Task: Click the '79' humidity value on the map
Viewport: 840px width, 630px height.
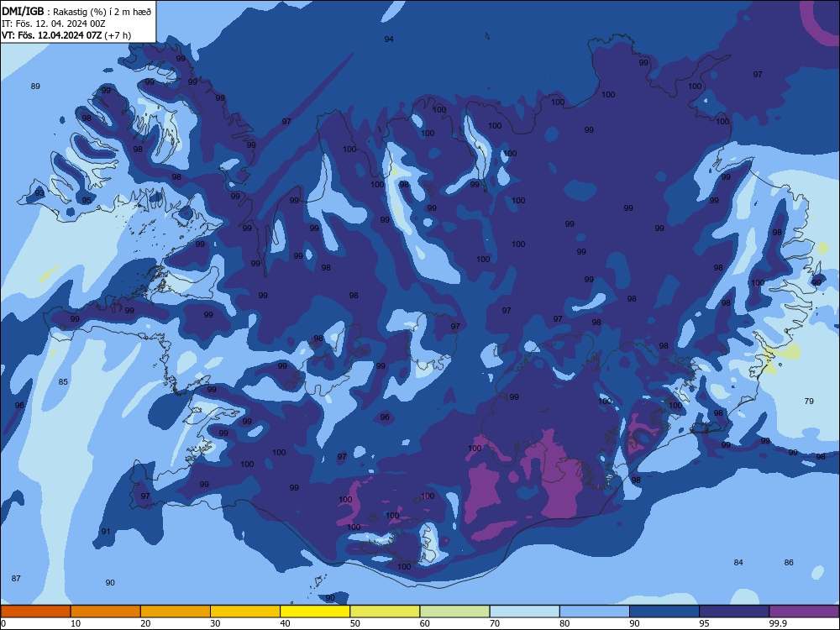Action: point(809,401)
